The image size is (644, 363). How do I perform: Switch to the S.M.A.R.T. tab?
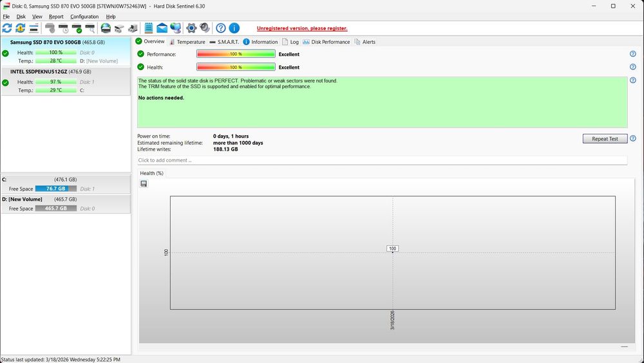pyautogui.click(x=224, y=42)
